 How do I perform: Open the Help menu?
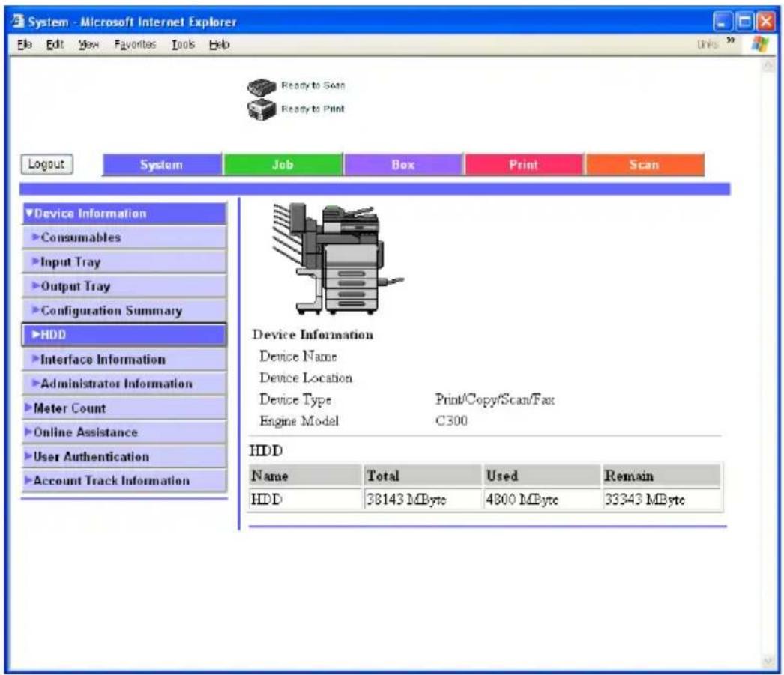219,44
